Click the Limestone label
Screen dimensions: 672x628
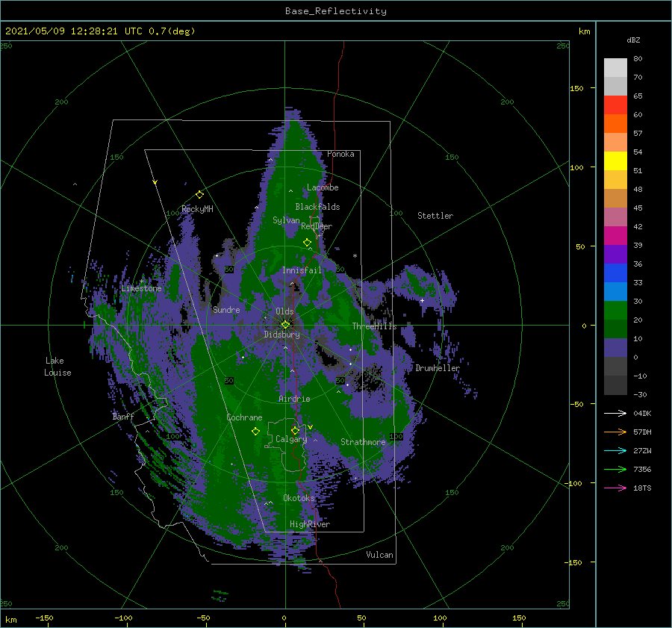[141, 288]
